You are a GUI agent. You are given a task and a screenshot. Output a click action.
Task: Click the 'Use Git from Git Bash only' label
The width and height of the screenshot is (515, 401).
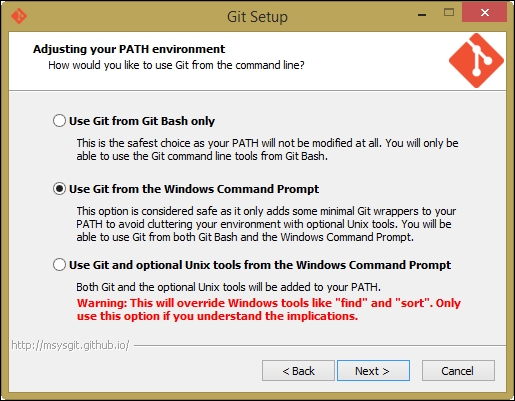(142, 121)
